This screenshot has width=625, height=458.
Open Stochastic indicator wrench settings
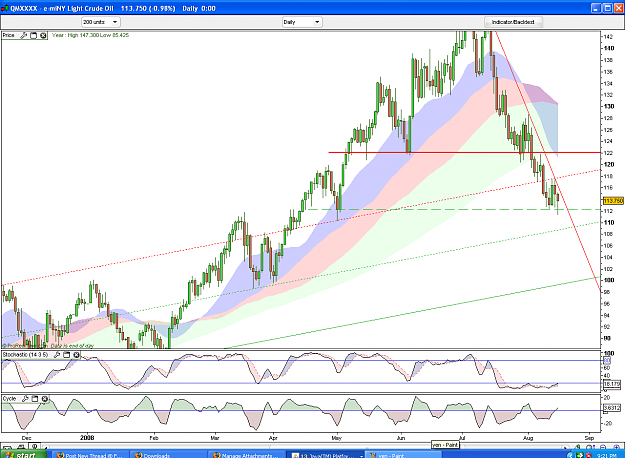(x=57, y=355)
